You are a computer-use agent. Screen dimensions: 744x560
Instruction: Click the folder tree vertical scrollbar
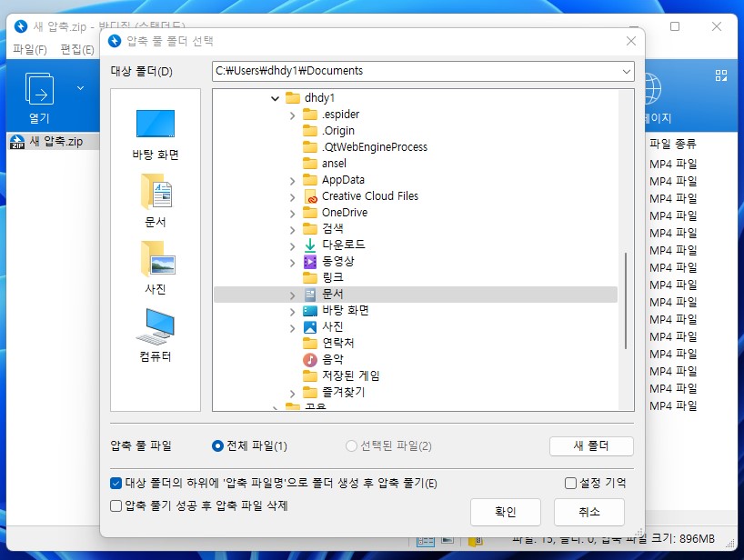click(x=626, y=301)
